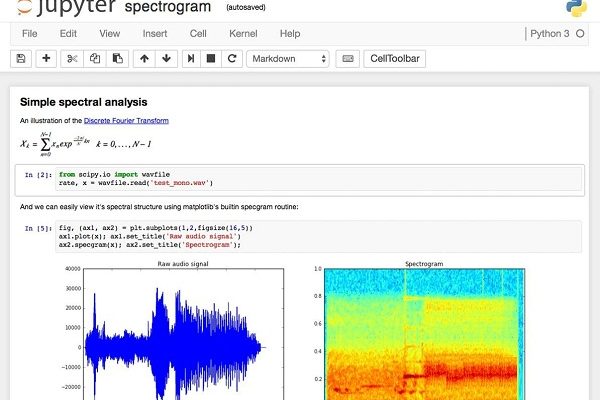This screenshot has height=400, width=600.
Task: Restart the kernel using the refresh icon
Action: point(232,59)
